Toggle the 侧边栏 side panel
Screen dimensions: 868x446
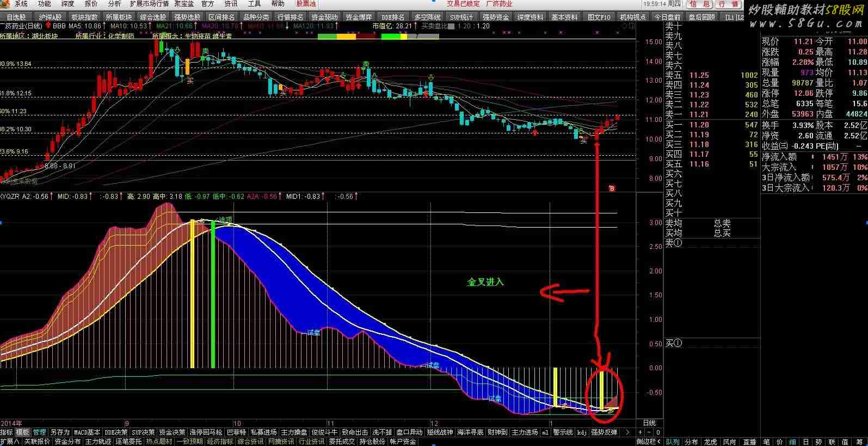click(648, 441)
